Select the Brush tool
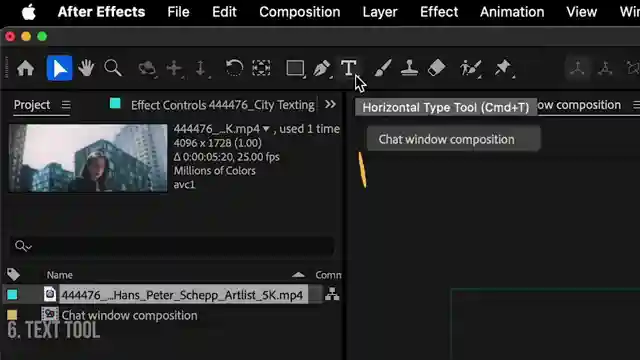The image size is (640, 360). [383, 68]
